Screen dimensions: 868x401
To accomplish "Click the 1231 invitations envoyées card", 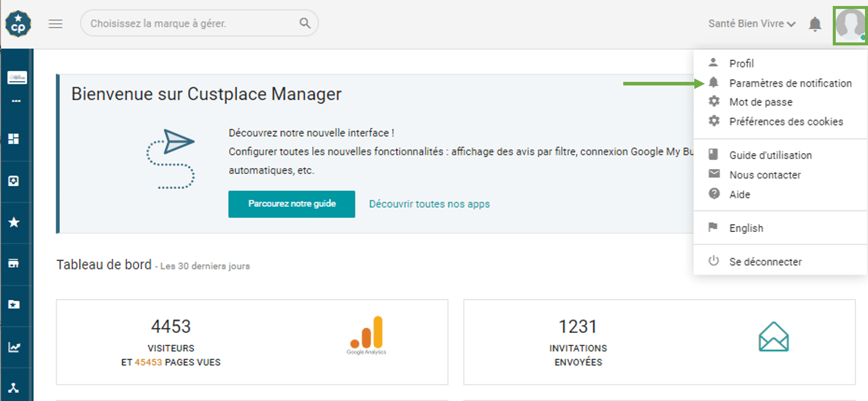I will pos(660,342).
